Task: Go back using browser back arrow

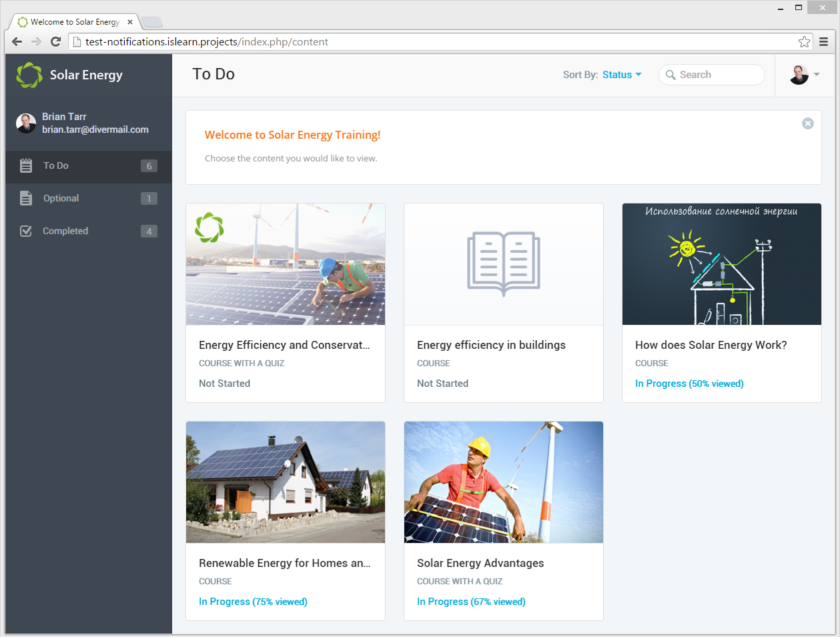Action: click(x=17, y=42)
